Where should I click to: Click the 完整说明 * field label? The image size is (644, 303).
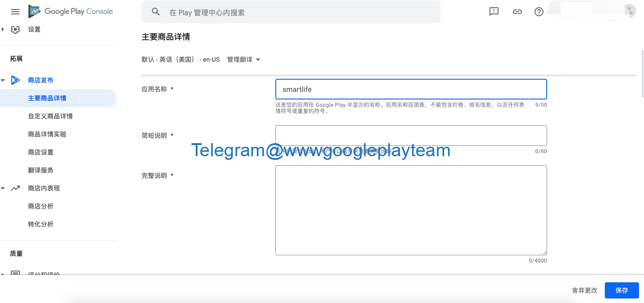[157, 176]
